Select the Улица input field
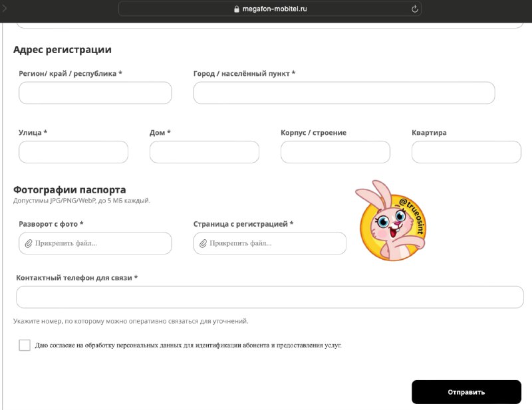This screenshot has height=410, width=532. tap(73, 152)
